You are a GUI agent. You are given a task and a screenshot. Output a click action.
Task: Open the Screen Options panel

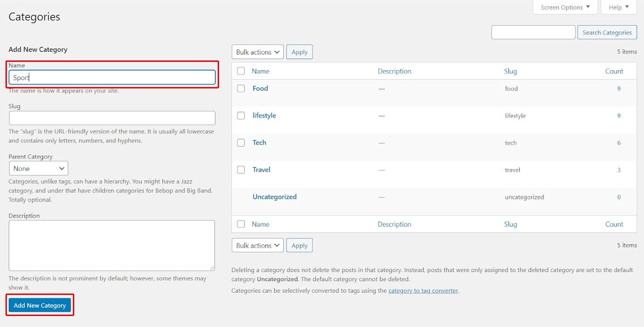pos(565,7)
